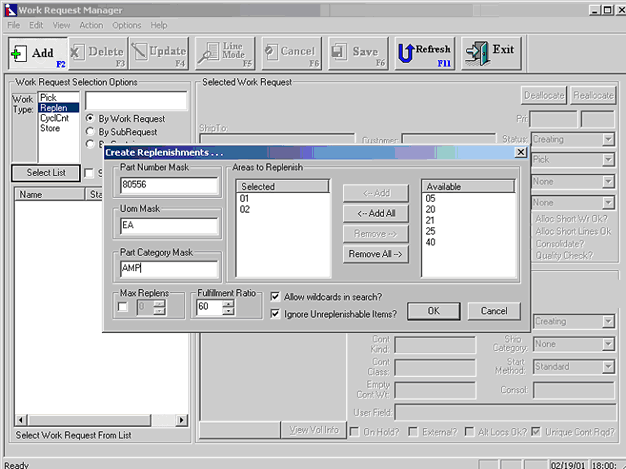Select Store in the Work Type list
The height and width of the screenshot is (469, 626).
tap(59, 128)
